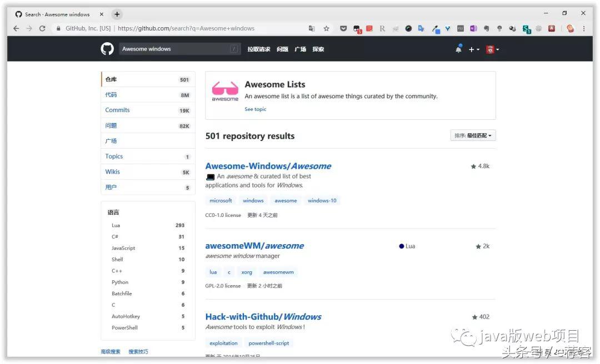Bookmark this page with the star icon
600x364 pixels.
[326, 28]
